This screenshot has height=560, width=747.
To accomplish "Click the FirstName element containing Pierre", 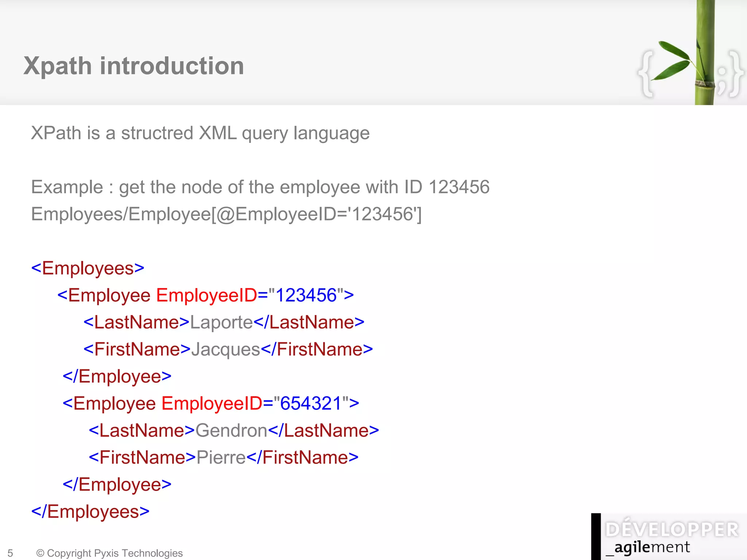I will pyautogui.click(x=223, y=458).
